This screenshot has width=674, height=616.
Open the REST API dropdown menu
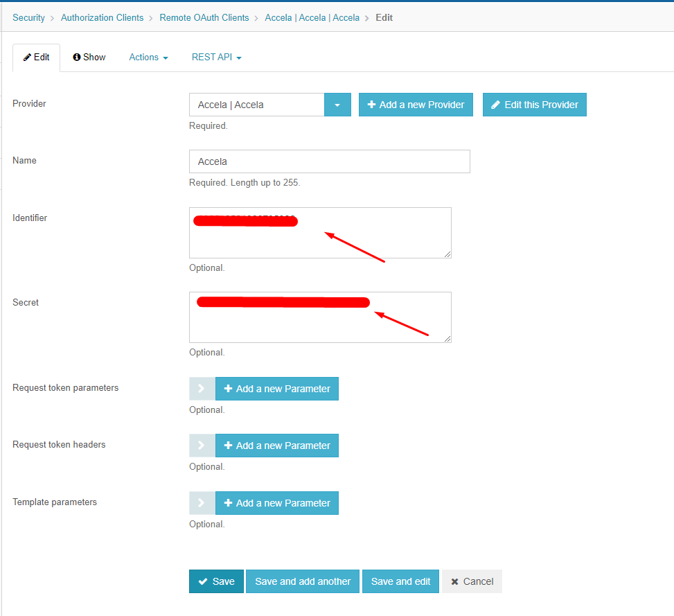[x=217, y=58]
